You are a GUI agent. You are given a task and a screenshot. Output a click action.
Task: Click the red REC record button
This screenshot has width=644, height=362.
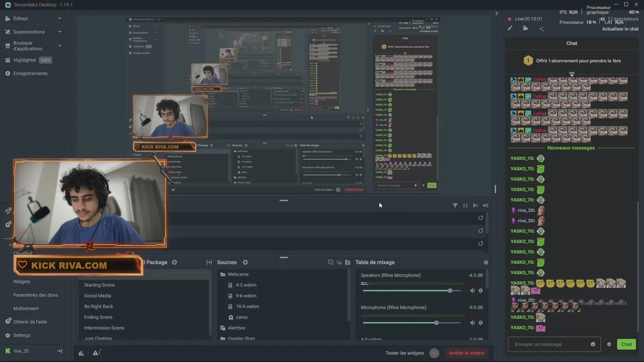(x=434, y=353)
